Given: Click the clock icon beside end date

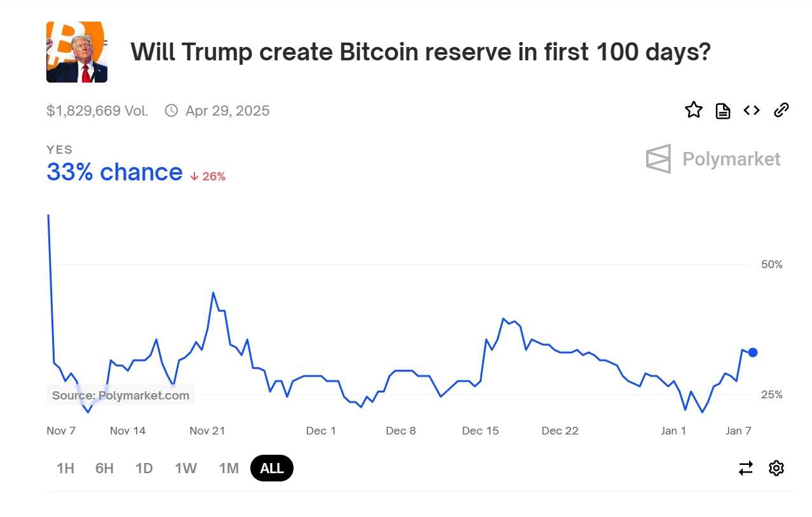Looking at the screenshot, I should click(171, 111).
